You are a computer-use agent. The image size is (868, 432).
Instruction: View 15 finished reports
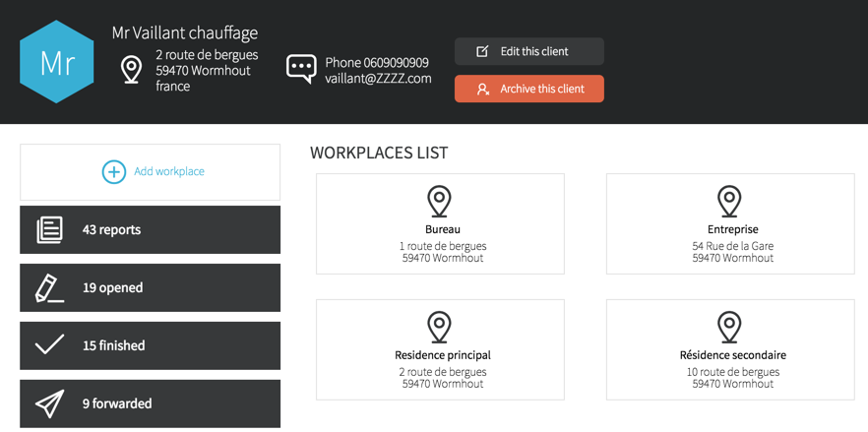pyautogui.click(x=150, y=345)
